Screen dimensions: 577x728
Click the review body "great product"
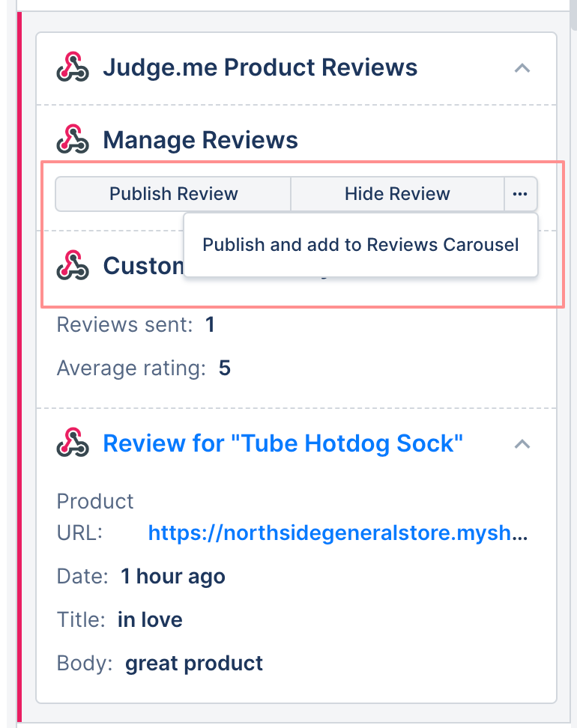pos(194,664)
